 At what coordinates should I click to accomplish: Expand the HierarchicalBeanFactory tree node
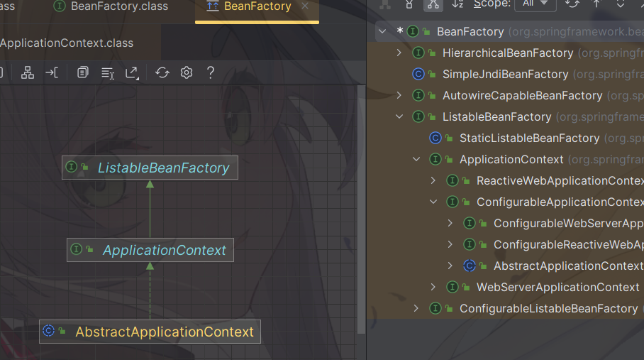[x=399, y=53]
